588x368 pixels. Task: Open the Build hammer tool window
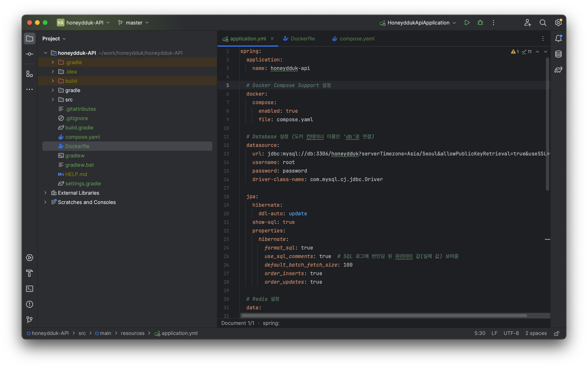[x=30, y=273]
